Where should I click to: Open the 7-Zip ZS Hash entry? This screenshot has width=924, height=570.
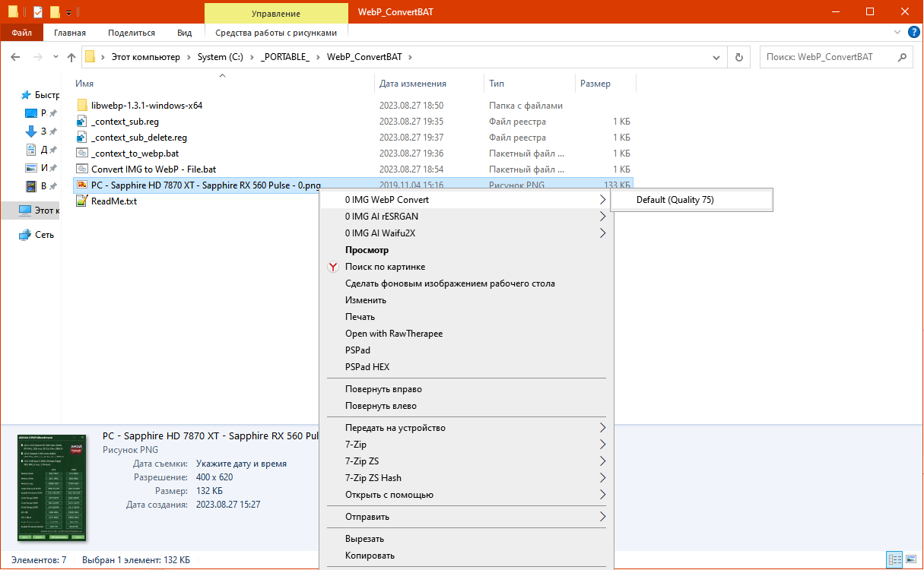point(466,478)
